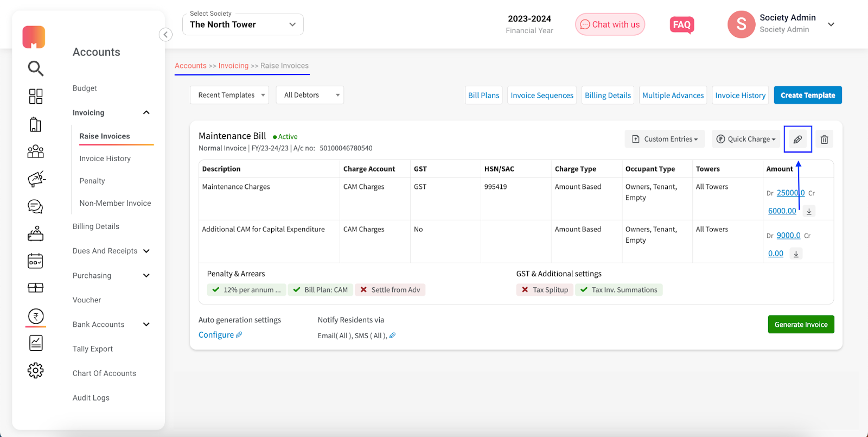Toggle the Tax Inv. Summations setting
This screenshot has height=437, width=868.
tap(619, 290)
